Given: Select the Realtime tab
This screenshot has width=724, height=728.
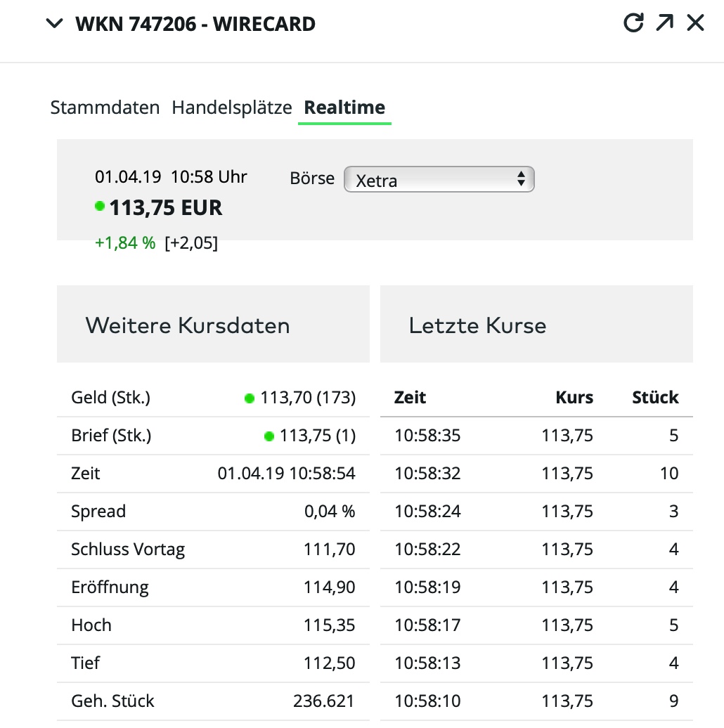Looking at the screenshot, I should tap(344, 108).
